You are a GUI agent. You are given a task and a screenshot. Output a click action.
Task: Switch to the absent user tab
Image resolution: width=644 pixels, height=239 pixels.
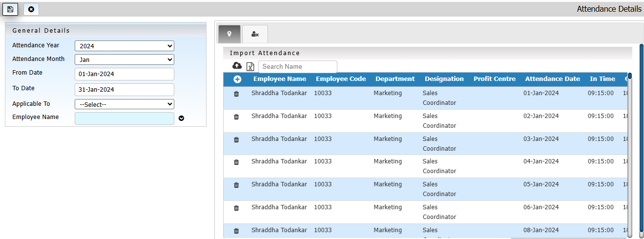coord(255,34)
